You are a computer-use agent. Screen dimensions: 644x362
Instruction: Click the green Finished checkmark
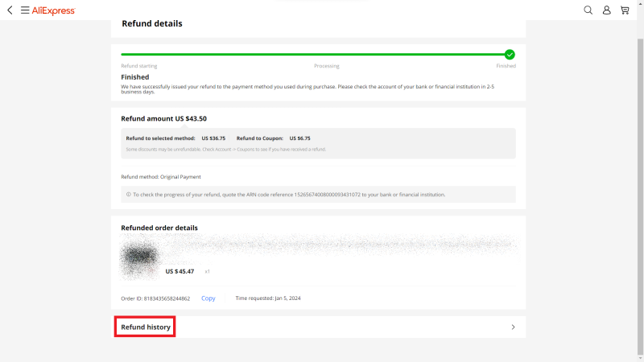tap(510, 55)
